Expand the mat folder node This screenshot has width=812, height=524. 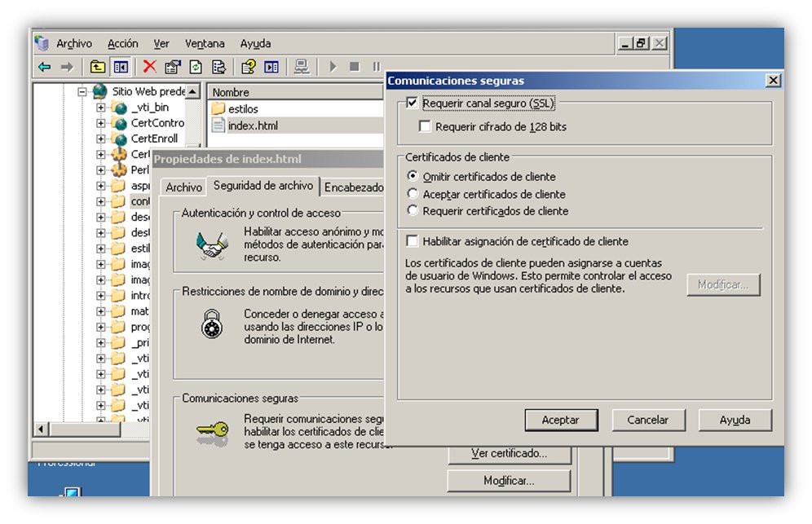point(101,311)
